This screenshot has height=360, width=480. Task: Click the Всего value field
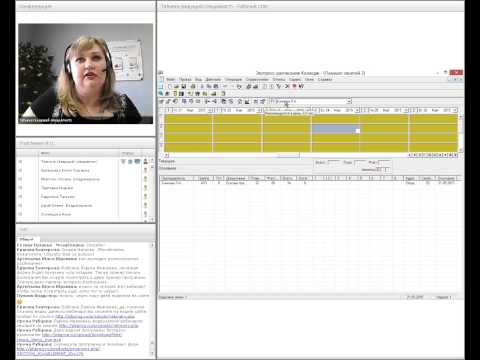point(334,163)
